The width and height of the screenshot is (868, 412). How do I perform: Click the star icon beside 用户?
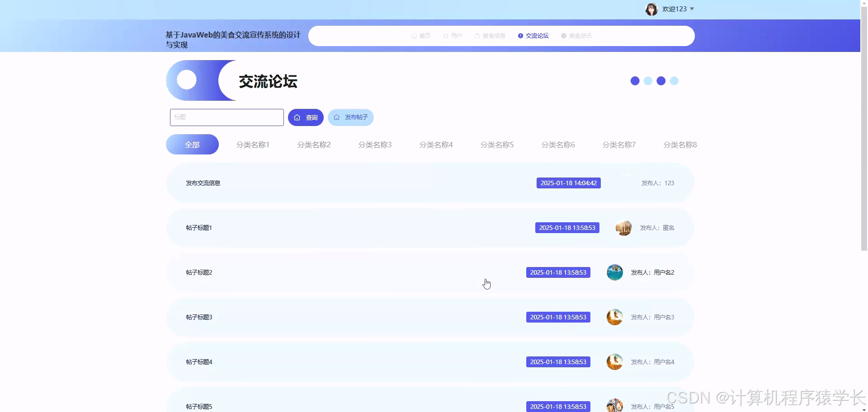(x=446, y=36)
